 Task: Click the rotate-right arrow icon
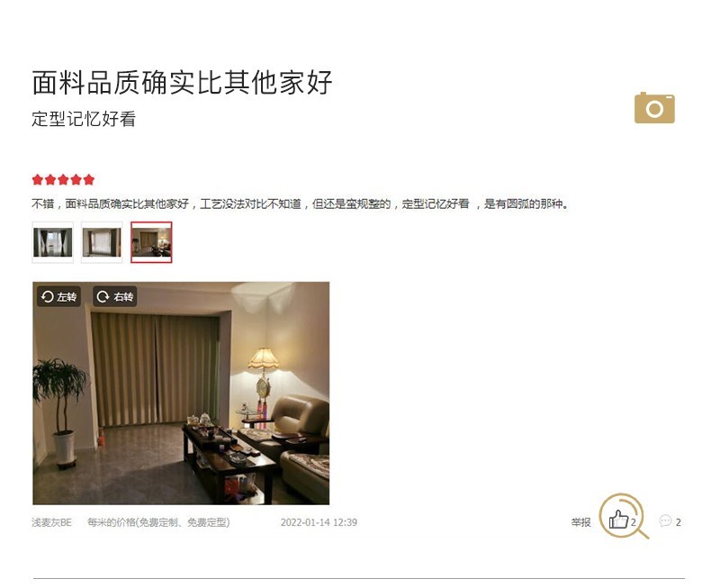pyautogui.click(x=103, y=297)
